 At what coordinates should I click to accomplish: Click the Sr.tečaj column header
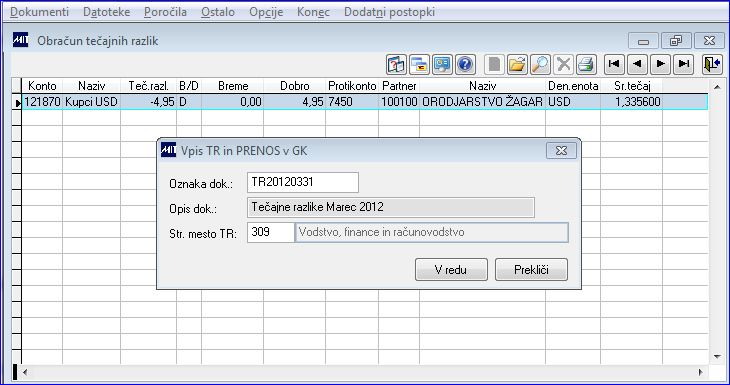pyautogui.click(x=632, y=86)
